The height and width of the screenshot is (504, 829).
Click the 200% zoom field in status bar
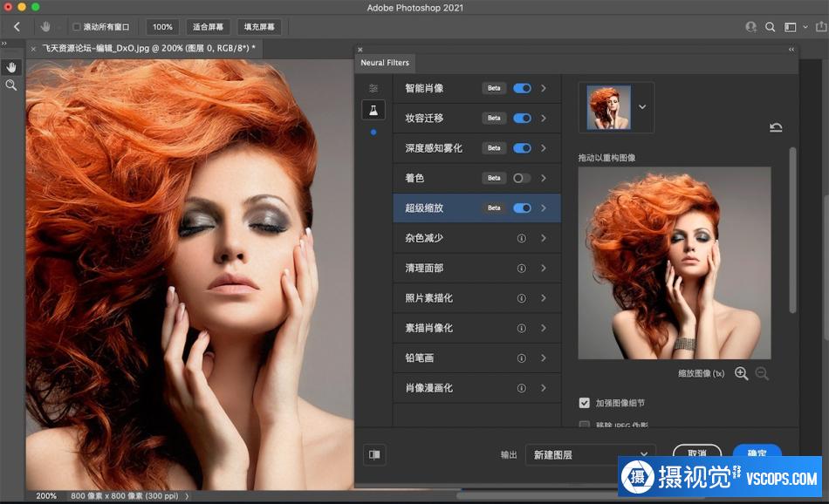(46, 495)
